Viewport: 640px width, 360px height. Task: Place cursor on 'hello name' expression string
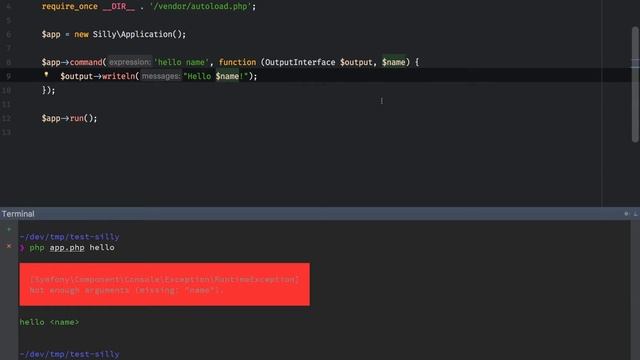(x=181, y=62)
